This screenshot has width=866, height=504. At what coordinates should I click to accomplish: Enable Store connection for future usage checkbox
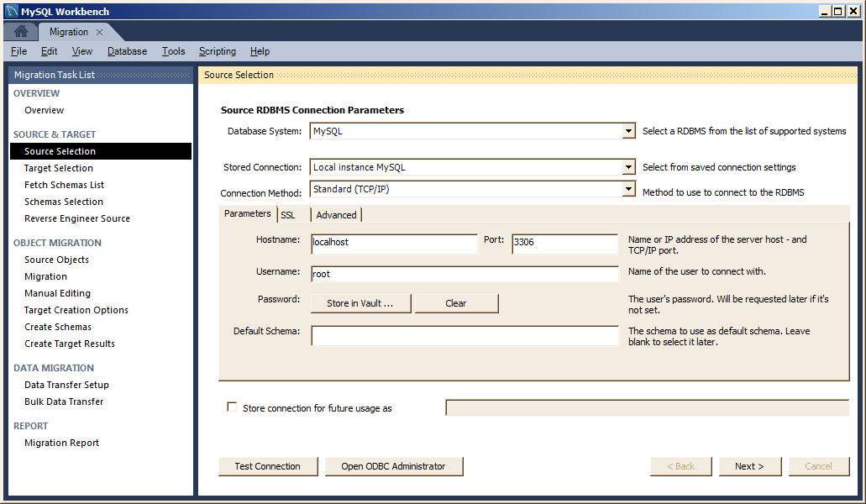[x=232, y=407]
